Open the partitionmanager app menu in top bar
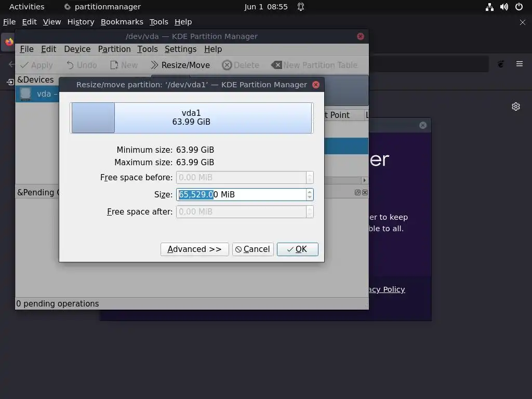The image size is (532, 399). click(102, 7)
